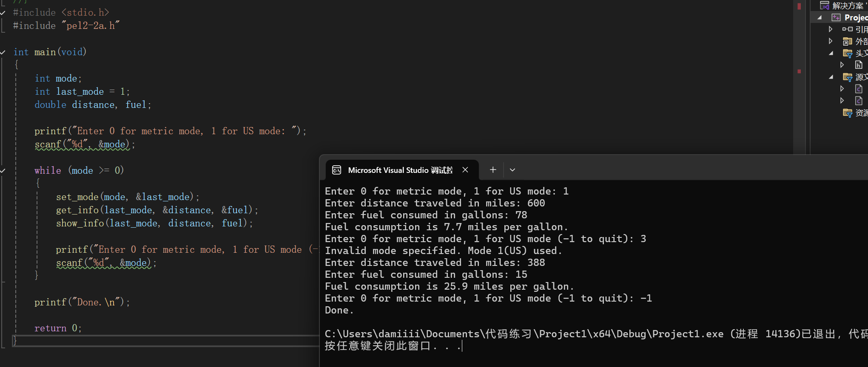The height and width of the screenshot is (367, 868).
Task: Open the first .c source file icon
Action: click(859, 89)
